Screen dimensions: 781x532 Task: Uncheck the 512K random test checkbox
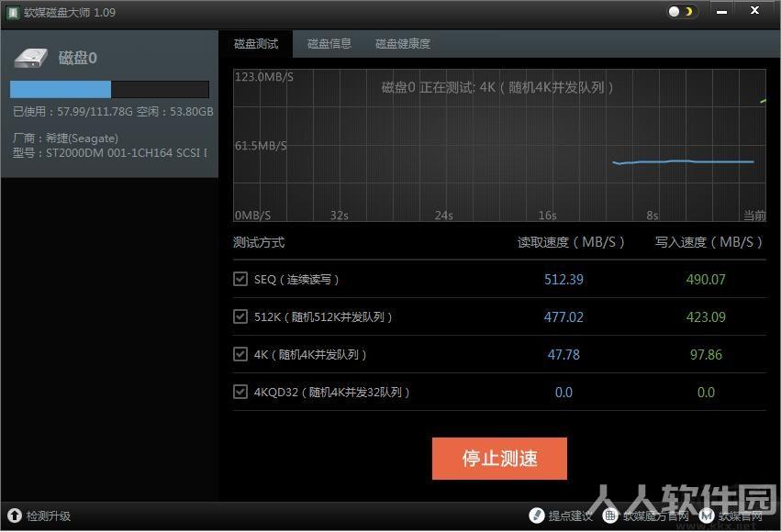pyautogui.click(x=240, y=316)
